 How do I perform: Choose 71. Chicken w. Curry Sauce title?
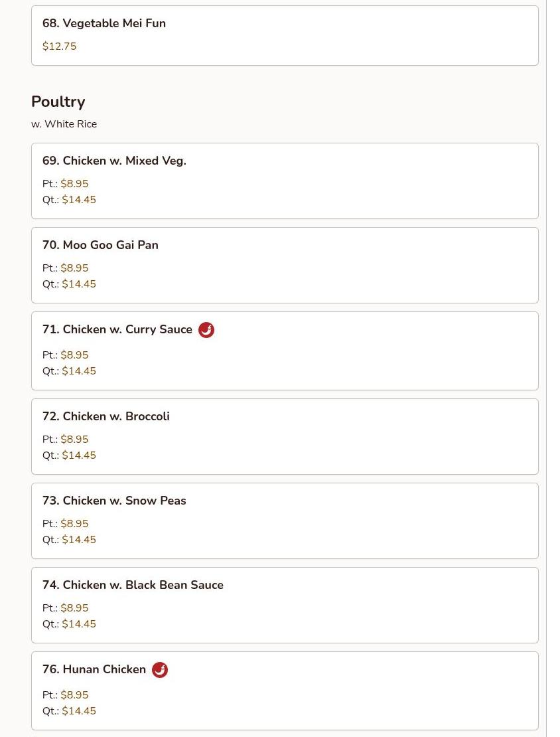(117, 329)
